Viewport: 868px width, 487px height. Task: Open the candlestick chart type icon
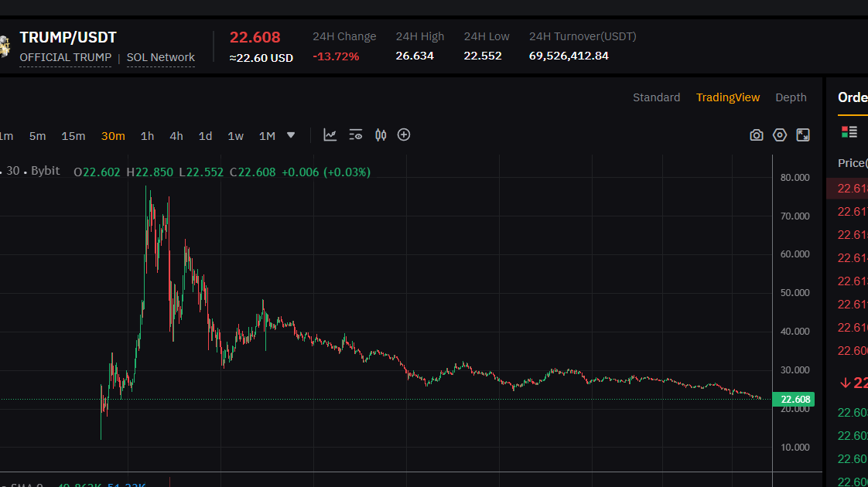(x=381, y=135)
